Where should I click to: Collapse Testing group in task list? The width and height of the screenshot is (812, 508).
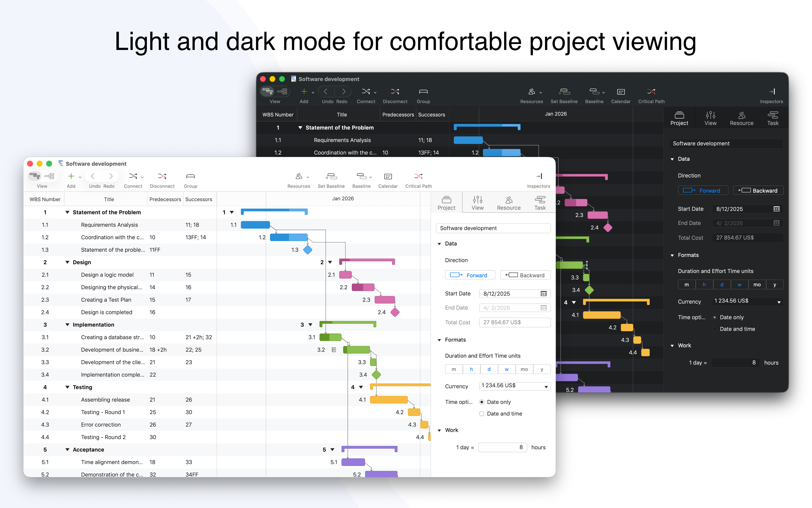(x=67, y=387)
